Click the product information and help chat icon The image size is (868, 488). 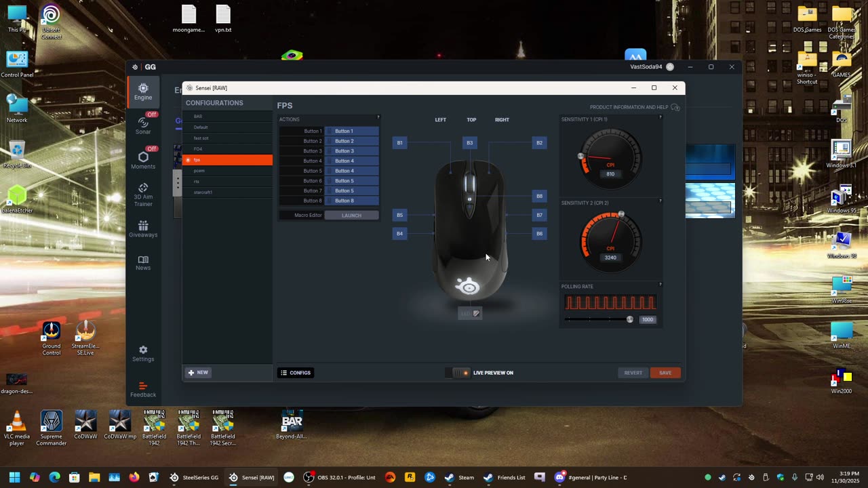click(x=675, y=107)
